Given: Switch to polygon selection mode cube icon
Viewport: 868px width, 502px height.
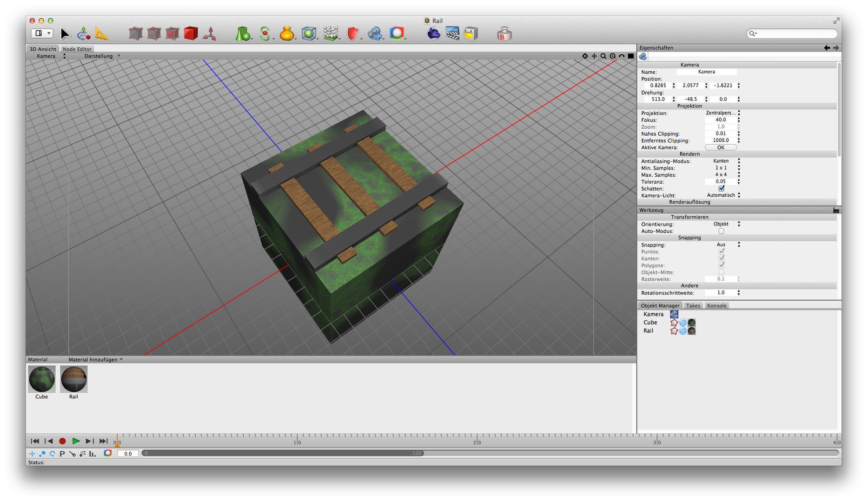Looking at the screenshot, I should 172,33.
